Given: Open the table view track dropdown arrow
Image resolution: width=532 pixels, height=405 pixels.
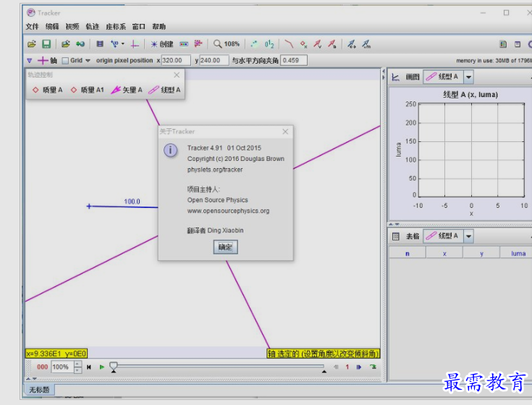Looking at the screenshot, I should tap(468, 236).
